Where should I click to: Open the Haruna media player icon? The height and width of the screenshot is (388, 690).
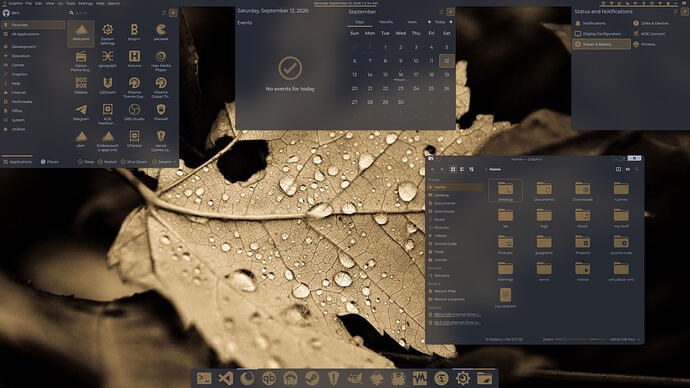point(134,59)
